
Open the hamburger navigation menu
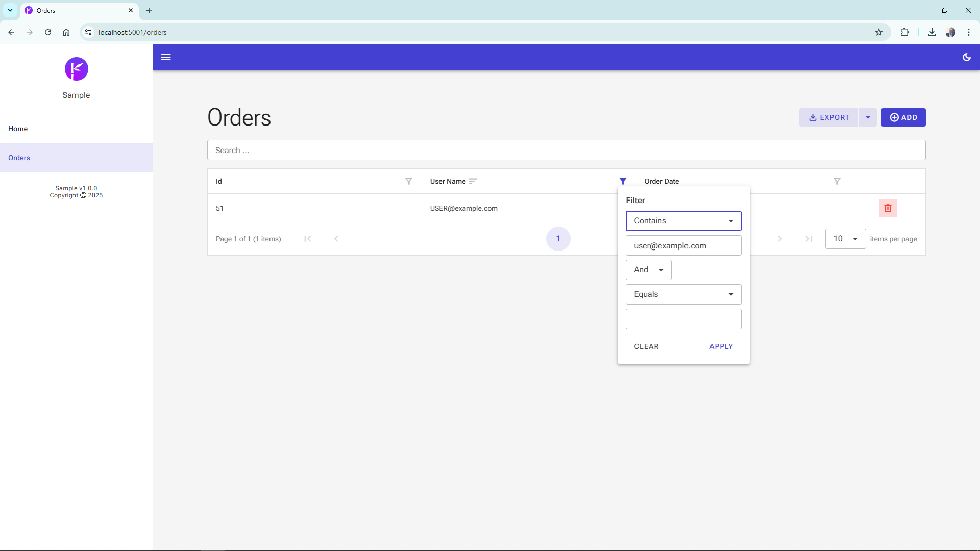pyautogui.click(x=166, y=57)
